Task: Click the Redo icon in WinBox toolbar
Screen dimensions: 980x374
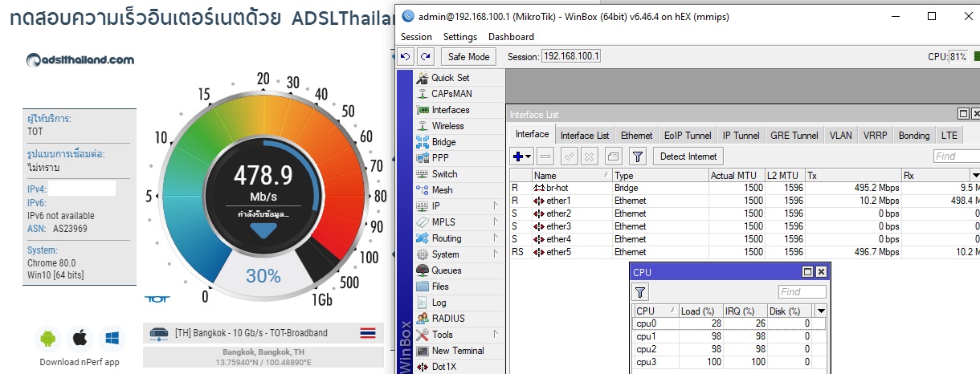Action: [x=426, y=57]
